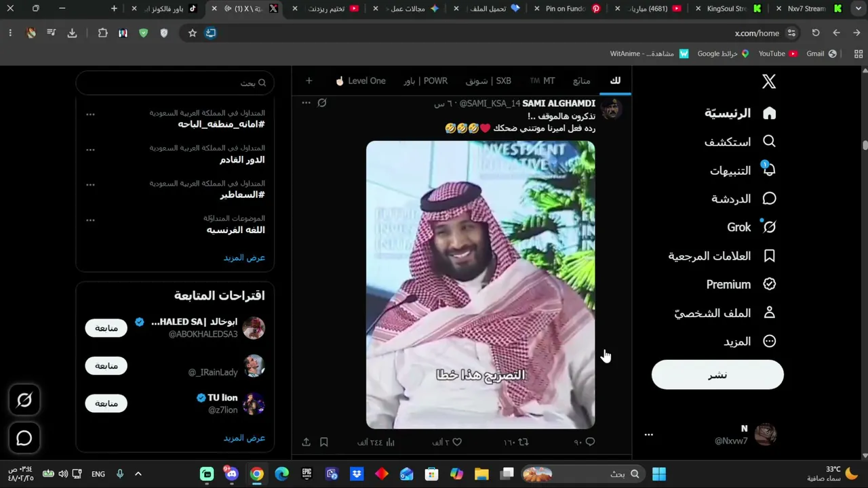This screenshot has width=868, height=488.
Task: Open account menu dots beside @Nxvw7
Action: coord(649,434)
